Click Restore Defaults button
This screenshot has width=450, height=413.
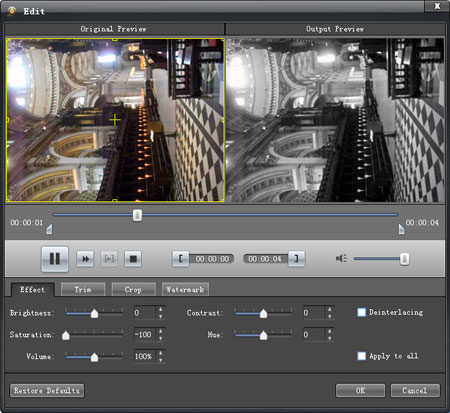pyautogui.click(x=47, y=390)
